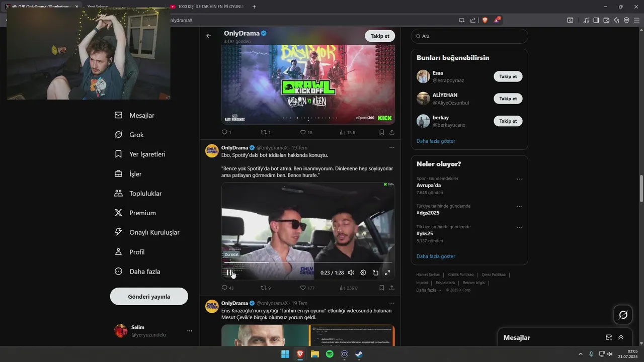Viewport: 644px width, 362px height.
Task: Click the Gönderi yayınla button
Action: [149, 297]
